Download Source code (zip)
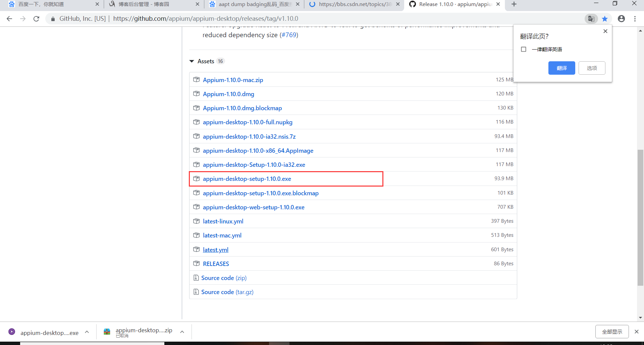The image size is (644, 345). click(x=224, y=278)
